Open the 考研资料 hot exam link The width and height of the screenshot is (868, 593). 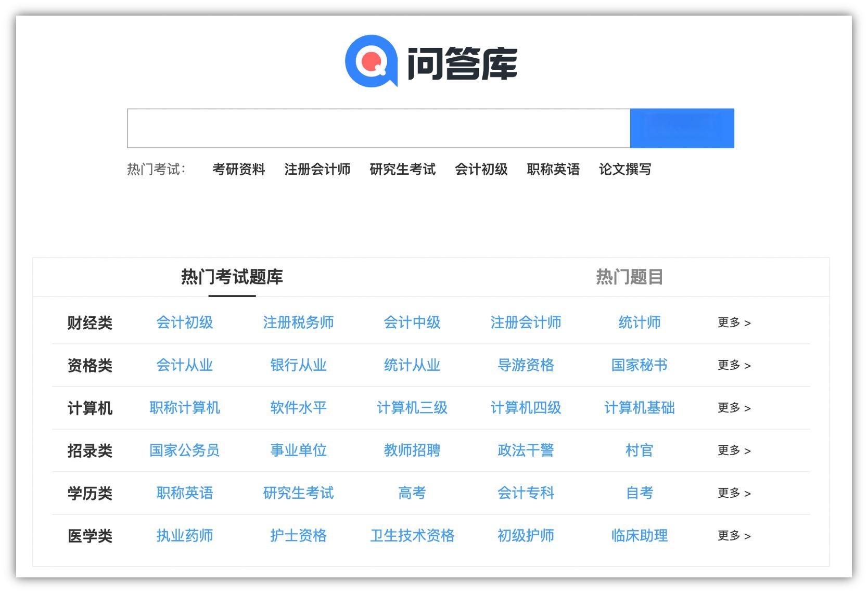pyautogui.click(x=239, y=169)
